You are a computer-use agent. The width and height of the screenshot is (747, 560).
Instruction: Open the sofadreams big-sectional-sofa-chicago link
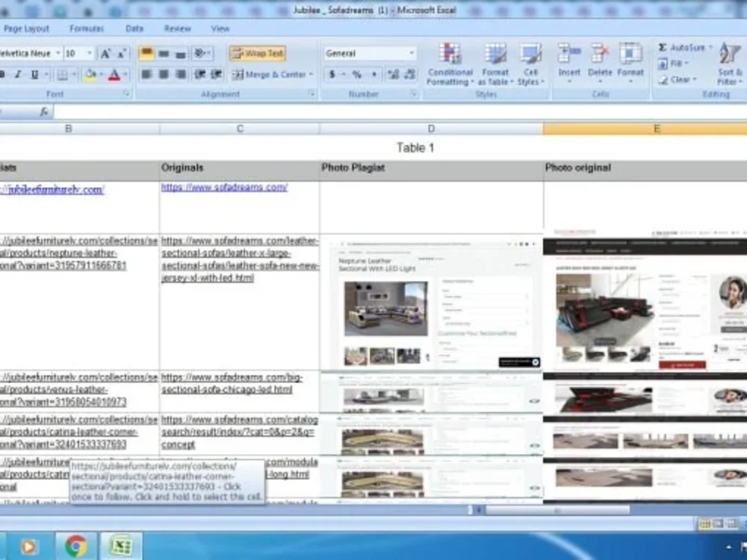tap(232, 383)
